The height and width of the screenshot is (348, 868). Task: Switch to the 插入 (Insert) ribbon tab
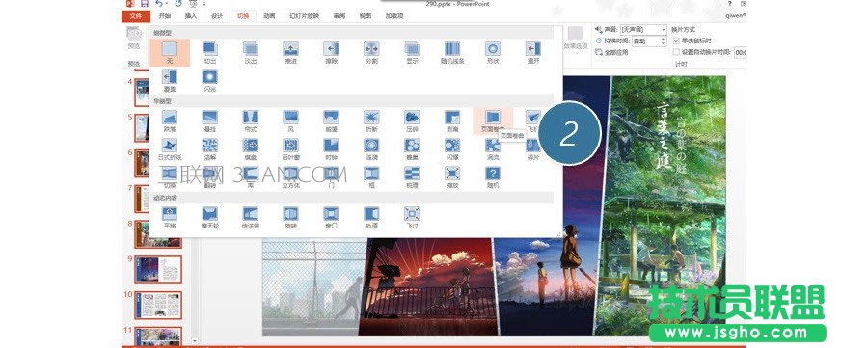coord(190,16)
